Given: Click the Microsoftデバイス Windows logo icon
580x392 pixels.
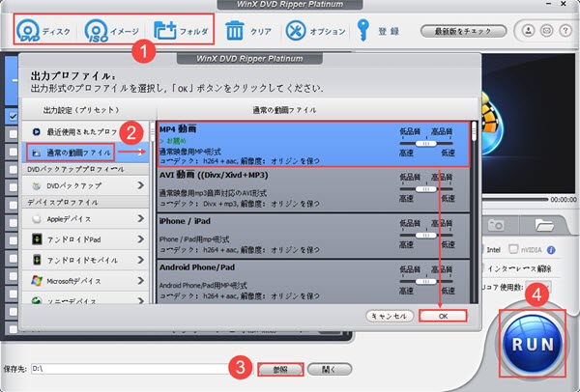Looking at the screenshot, I should click(x=37, y=281).
